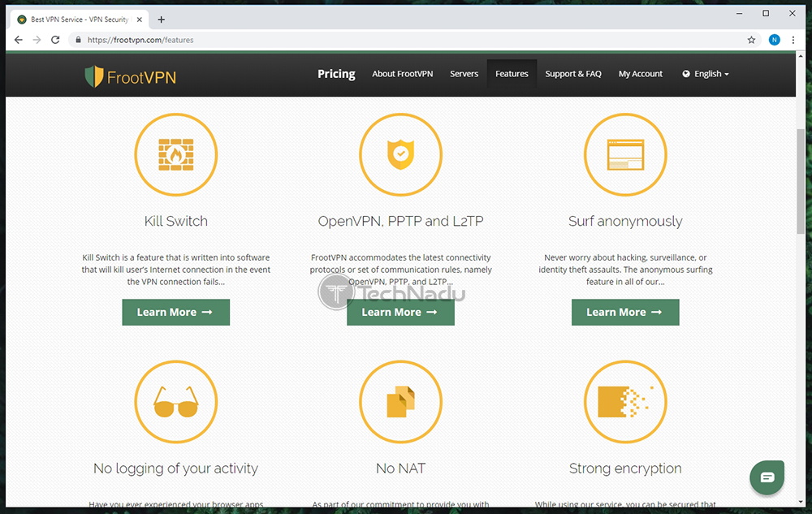Select the Best VPN Service browser tab
The height and width of the screenshot is (514, 812).
click(80, 19)
